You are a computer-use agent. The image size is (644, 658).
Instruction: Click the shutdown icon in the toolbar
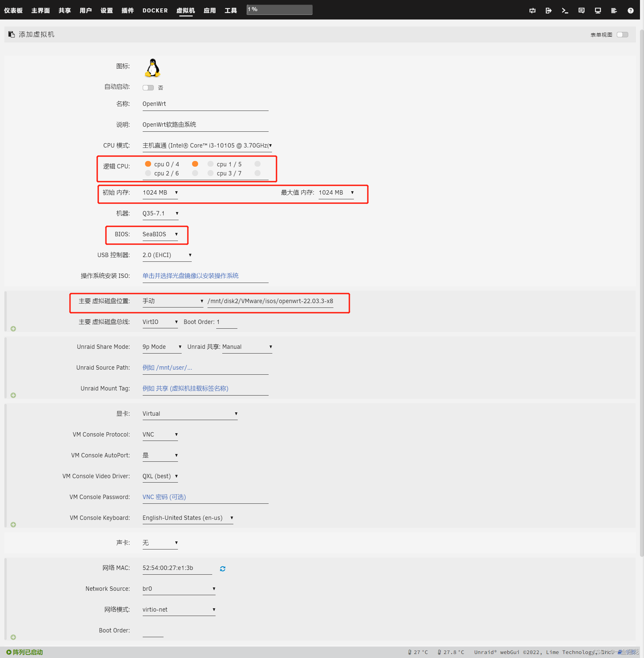548,10
